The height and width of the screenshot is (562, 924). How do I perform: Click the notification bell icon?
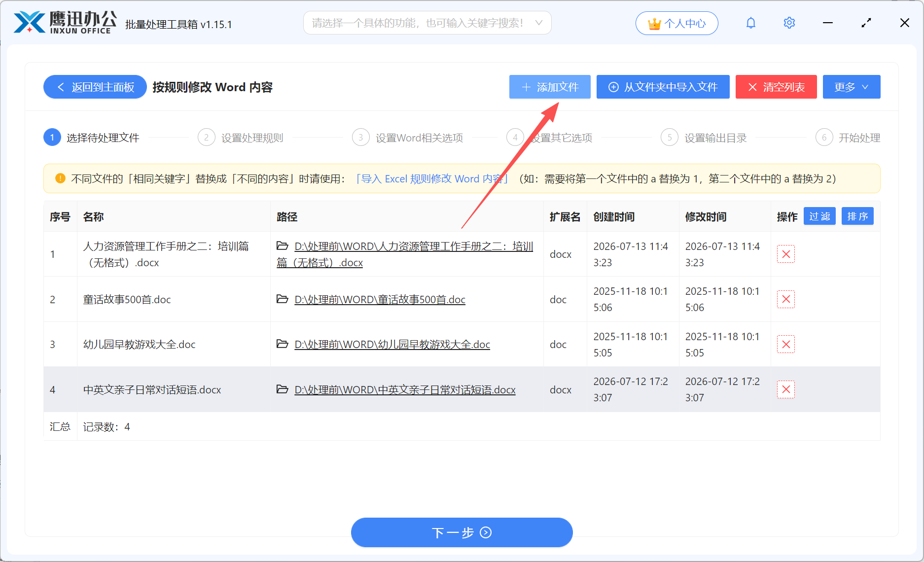tap(750, 23)
